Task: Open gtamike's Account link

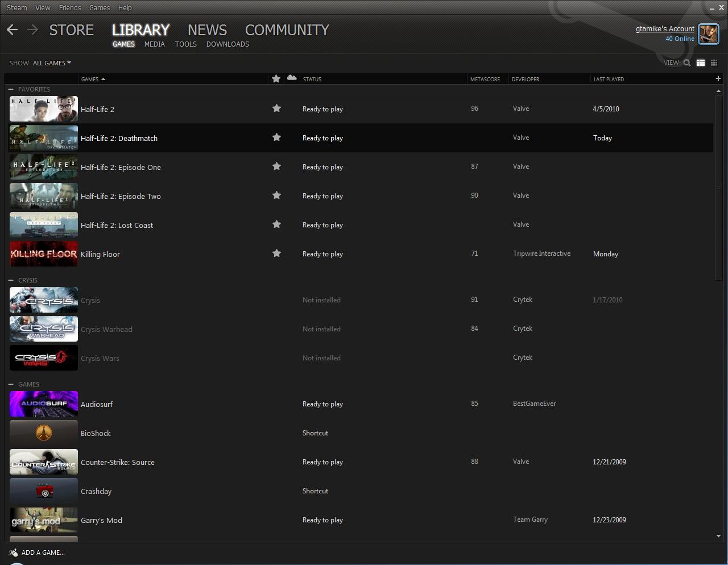Action: point(665,28)
